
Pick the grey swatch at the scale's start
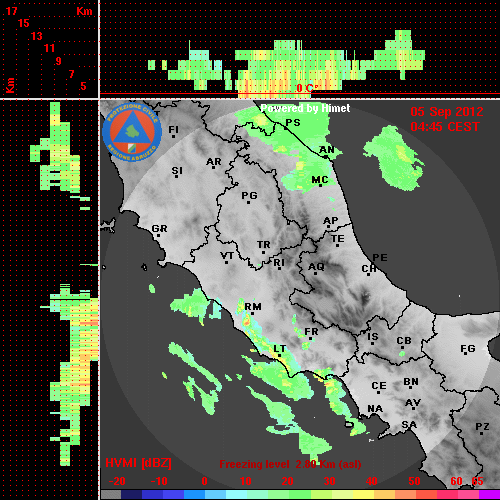[x=111, y=495]
